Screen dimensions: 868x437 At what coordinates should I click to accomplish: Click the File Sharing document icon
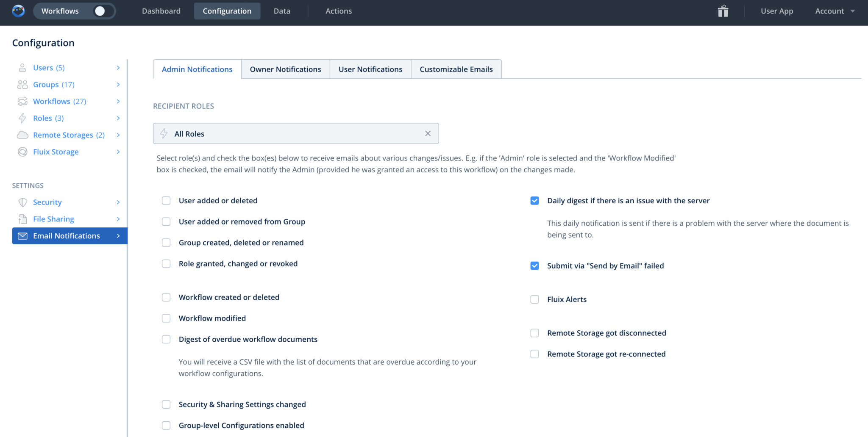click(x=22, y=219)
